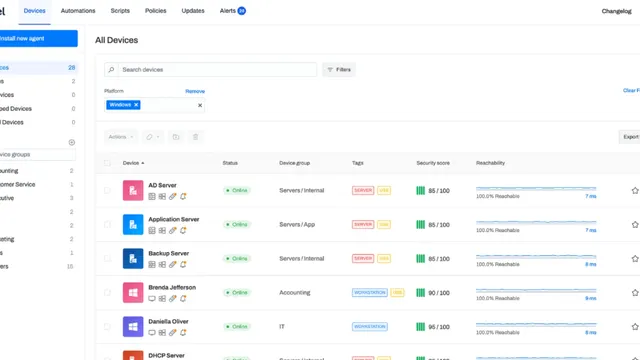The width and height of the screenshot is (640, 360).
Task: Click the link icon under Brenda Jefferson
Action: point(173,299)
